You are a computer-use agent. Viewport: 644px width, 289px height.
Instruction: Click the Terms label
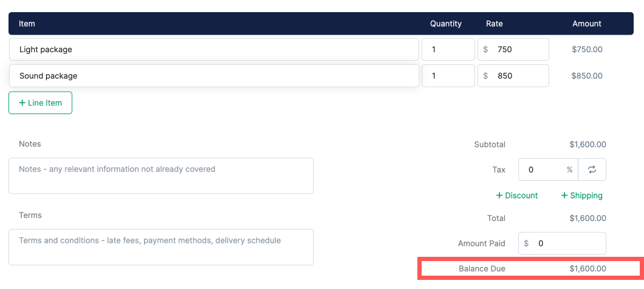[30, 215]
